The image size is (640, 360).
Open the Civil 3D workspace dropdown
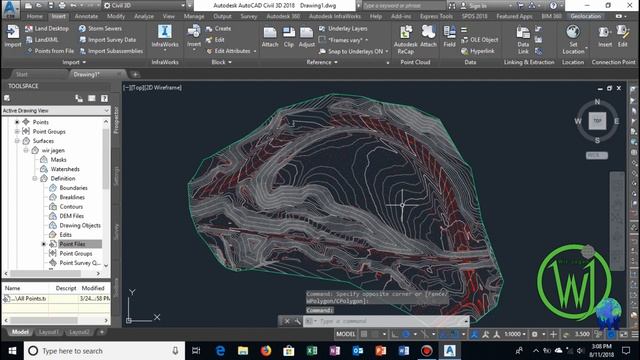click(144, 6)
